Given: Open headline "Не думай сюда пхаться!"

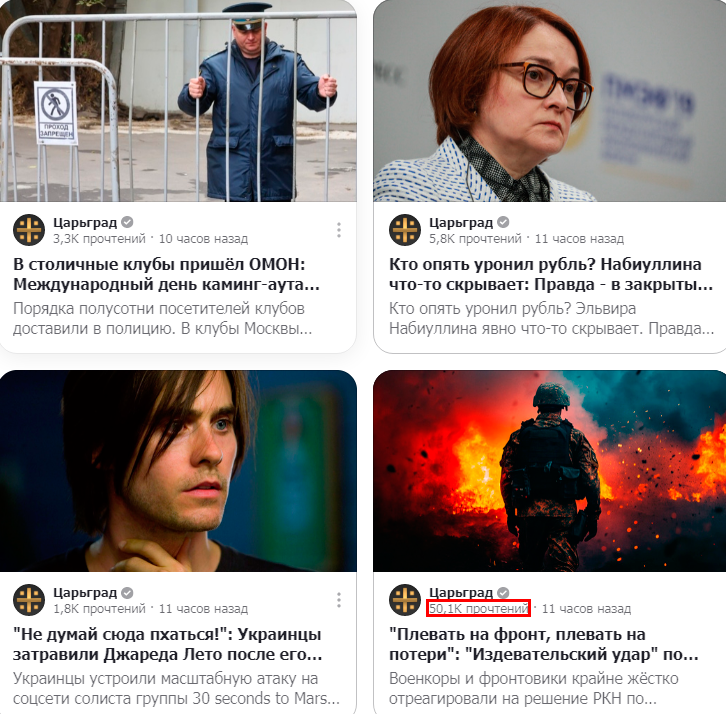Looking at the screenshot, I should pos(168,644).
